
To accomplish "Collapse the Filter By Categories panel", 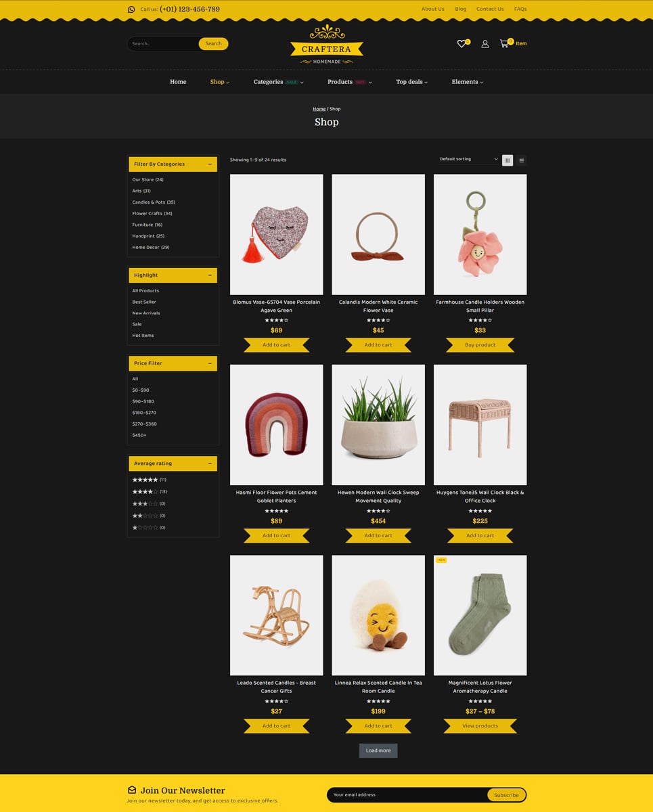I will point(210,164).
